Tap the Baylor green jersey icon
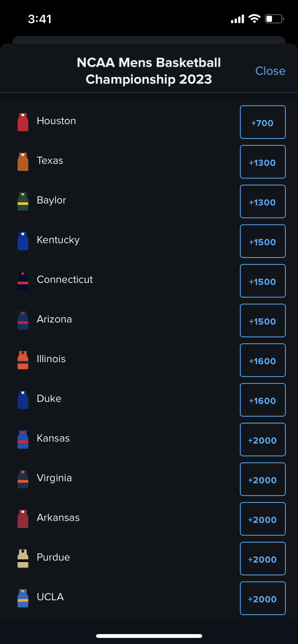The image size is (298, 644). point(23,201)
